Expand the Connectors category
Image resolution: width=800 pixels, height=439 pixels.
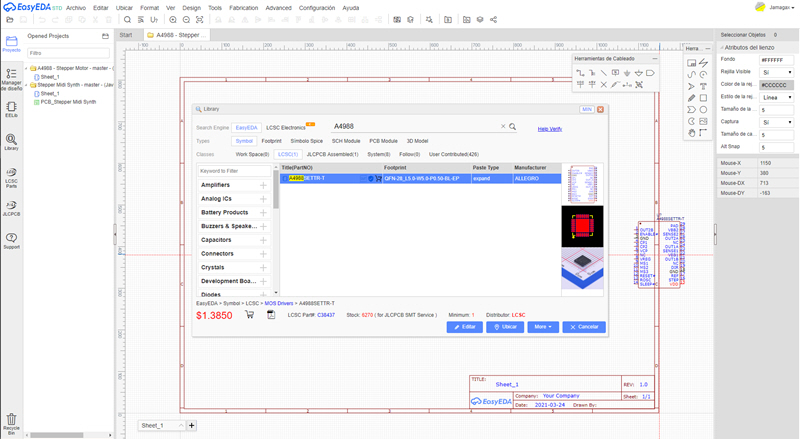263,254
